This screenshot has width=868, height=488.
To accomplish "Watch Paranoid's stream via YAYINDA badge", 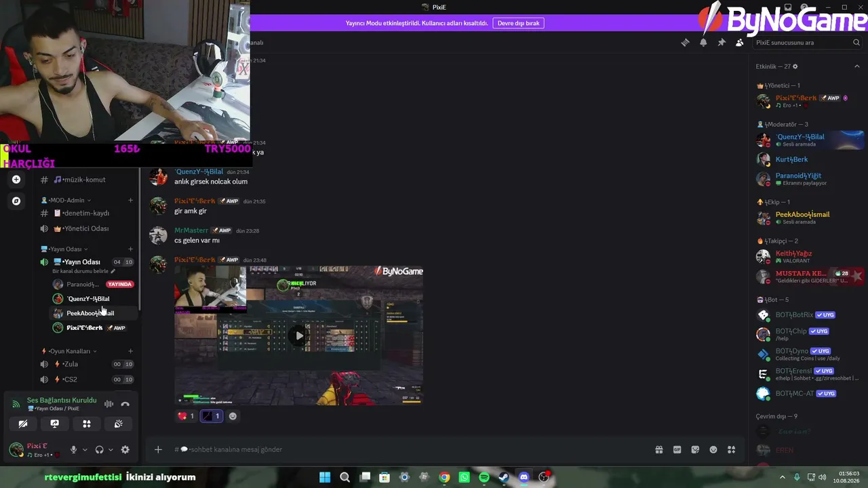I will [x=119, y=284].
